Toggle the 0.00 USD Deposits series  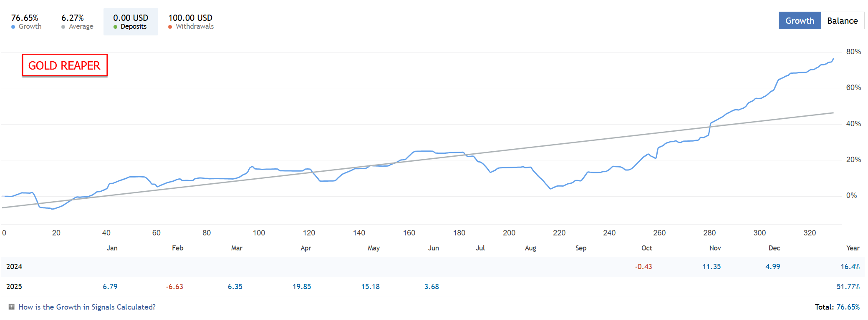(131, 22)
